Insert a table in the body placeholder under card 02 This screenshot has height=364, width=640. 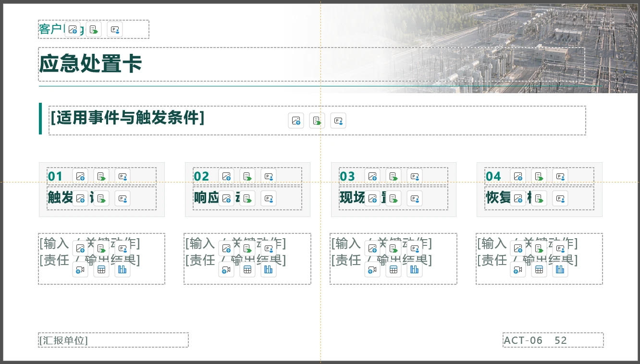(x=247, y=269)
